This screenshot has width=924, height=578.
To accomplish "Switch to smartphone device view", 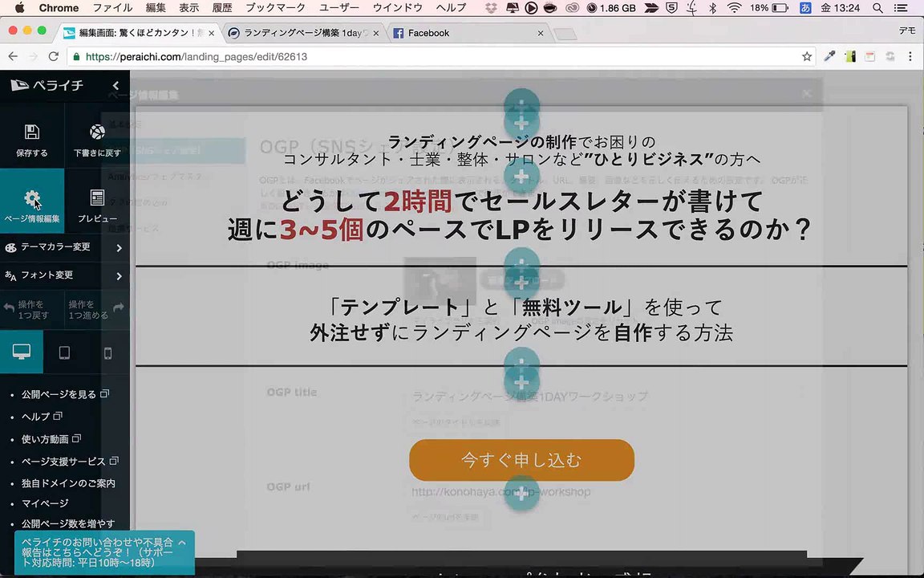I will [x=107, y=352].
